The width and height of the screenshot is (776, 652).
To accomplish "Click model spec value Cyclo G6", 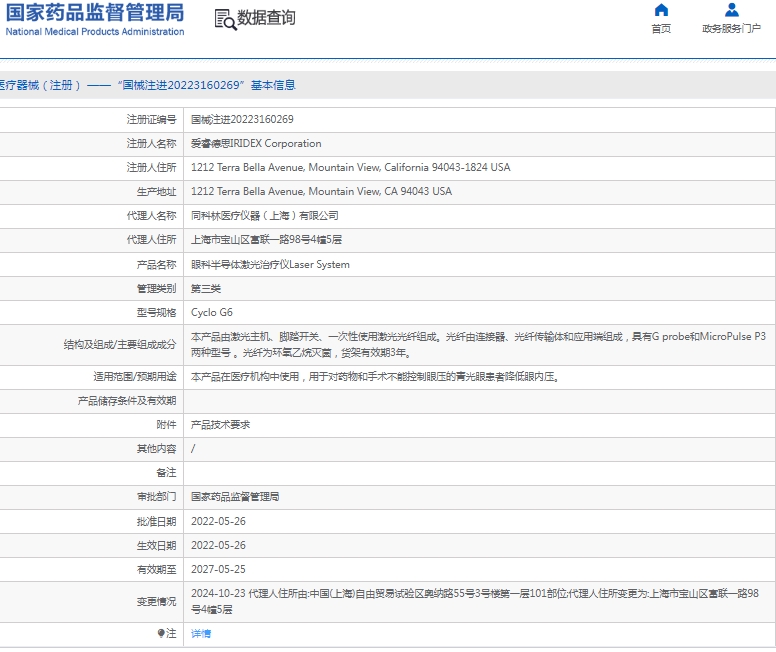I will click(212, 313).
